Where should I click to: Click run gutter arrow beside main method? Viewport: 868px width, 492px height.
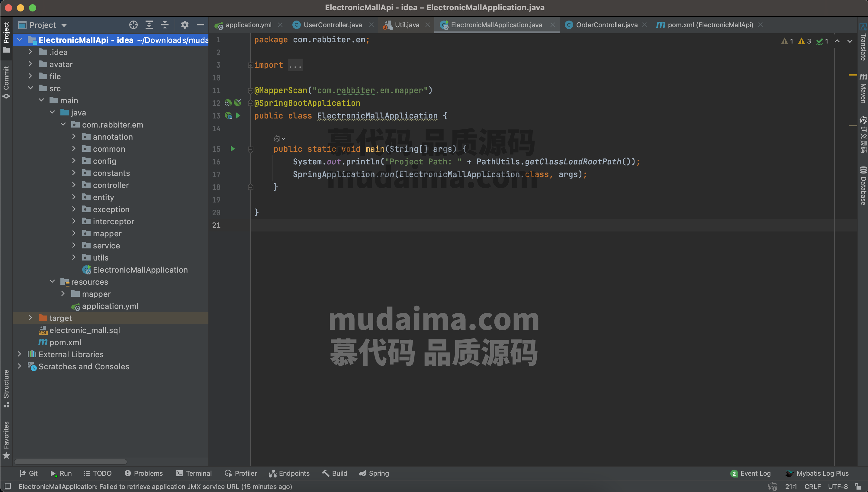(232, 149)
